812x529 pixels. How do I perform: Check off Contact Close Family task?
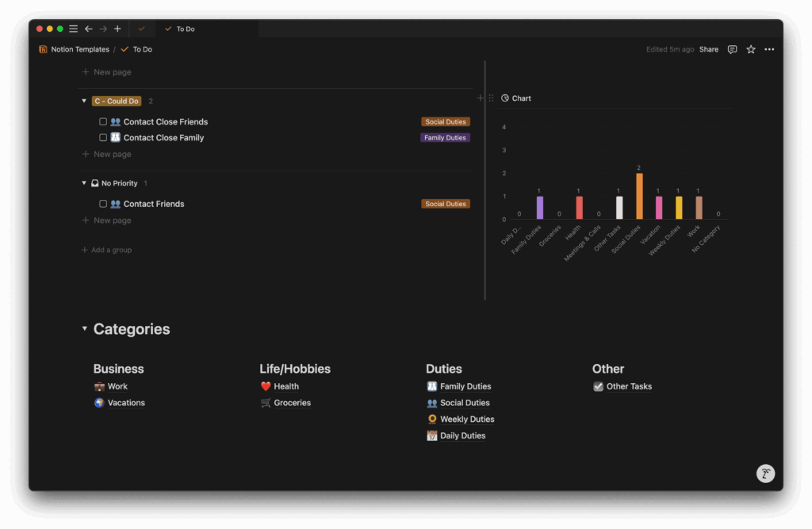pos(103,138)
